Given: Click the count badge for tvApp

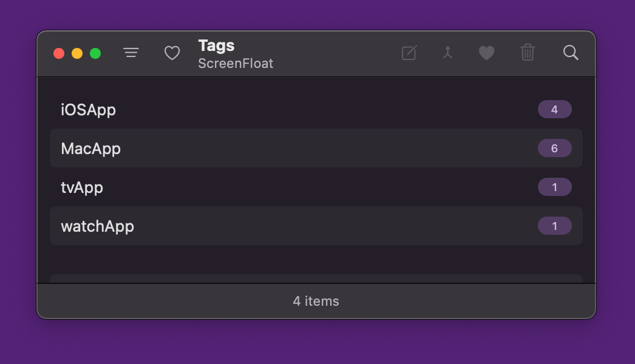Looking at the screenshot, I should point(555,187).
